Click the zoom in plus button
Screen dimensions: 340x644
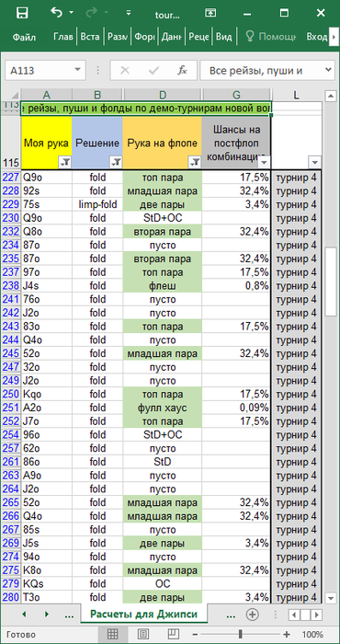(287, 634)
